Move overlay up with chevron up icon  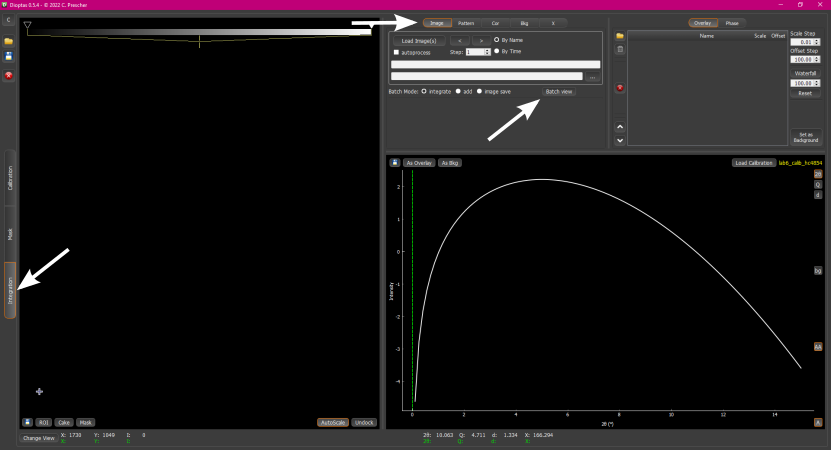click(620, 127)
